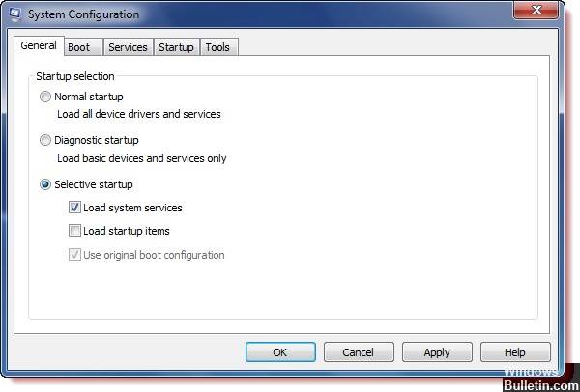580x392 pixels.
Task: Click Use original boot configuration checkbox
Action: click(x=74, y=255)
